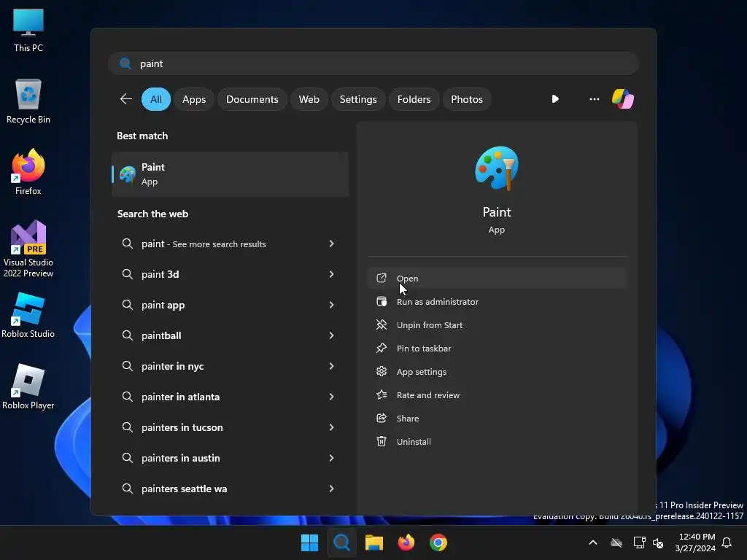
Task: Expand the 'painter in atlanta' suggestion chevron
Action: pyautogui.click(x=332, y=397)
